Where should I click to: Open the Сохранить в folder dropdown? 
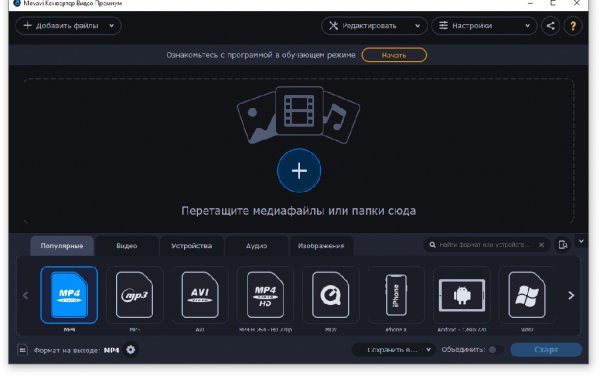pyautogui.click(x=393, y=350)
